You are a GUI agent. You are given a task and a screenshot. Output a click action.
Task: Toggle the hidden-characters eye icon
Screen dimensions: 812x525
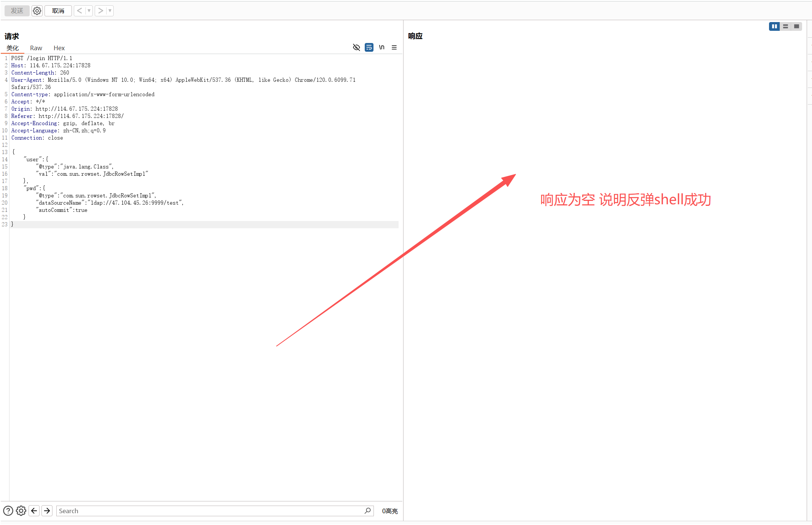(356, 47)
